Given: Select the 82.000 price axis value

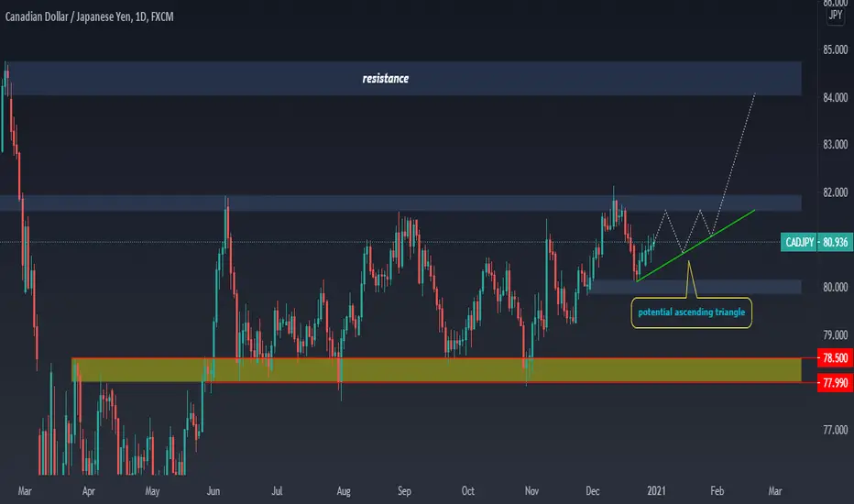Looking at the screenshot, I should pyautogui.click(x=835, y=192).
